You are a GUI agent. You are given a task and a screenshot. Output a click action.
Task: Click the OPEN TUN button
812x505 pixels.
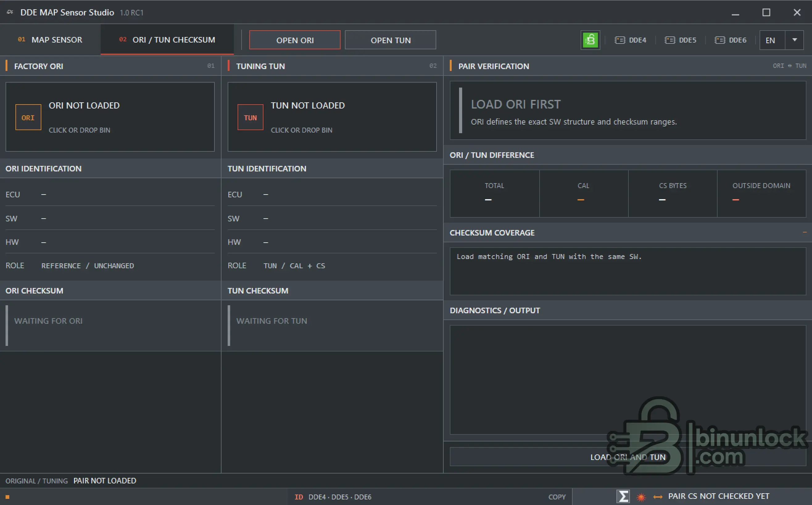coord(390,40)
